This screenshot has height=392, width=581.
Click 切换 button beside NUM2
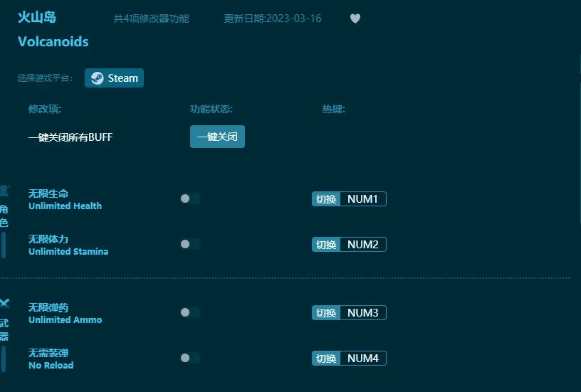click(x=326, y=245)
